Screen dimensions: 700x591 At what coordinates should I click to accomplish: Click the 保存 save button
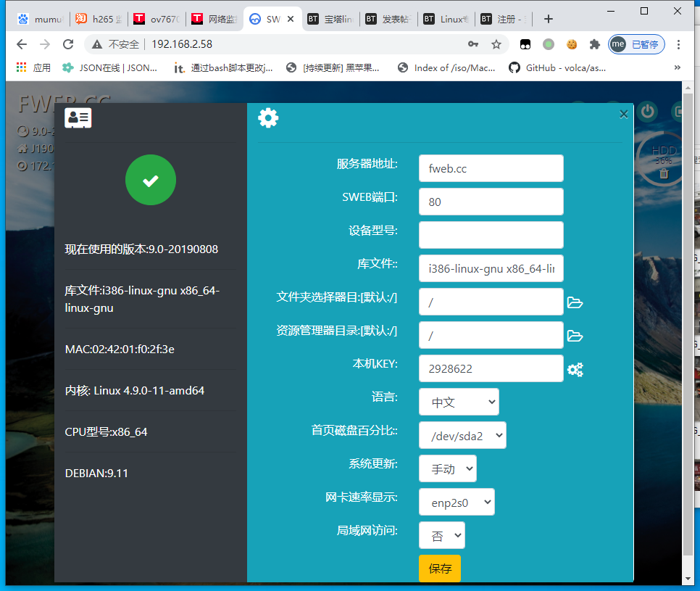tap(440, 569)
